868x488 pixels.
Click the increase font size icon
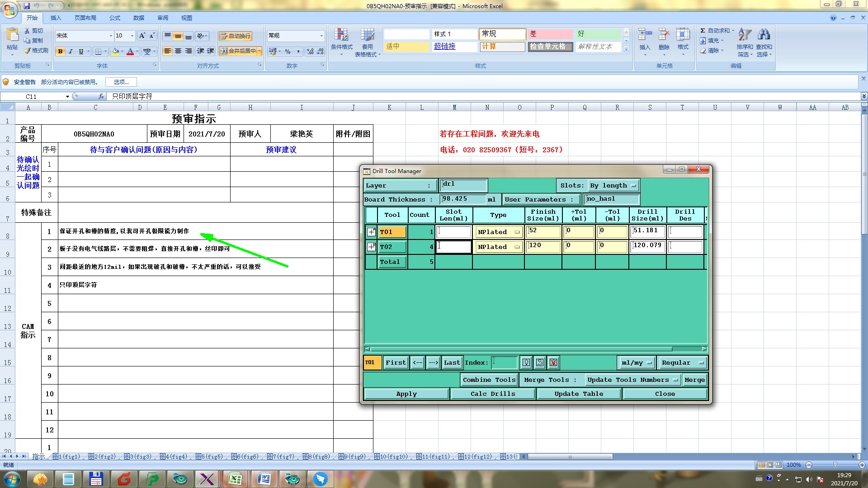tap(142, 36)
